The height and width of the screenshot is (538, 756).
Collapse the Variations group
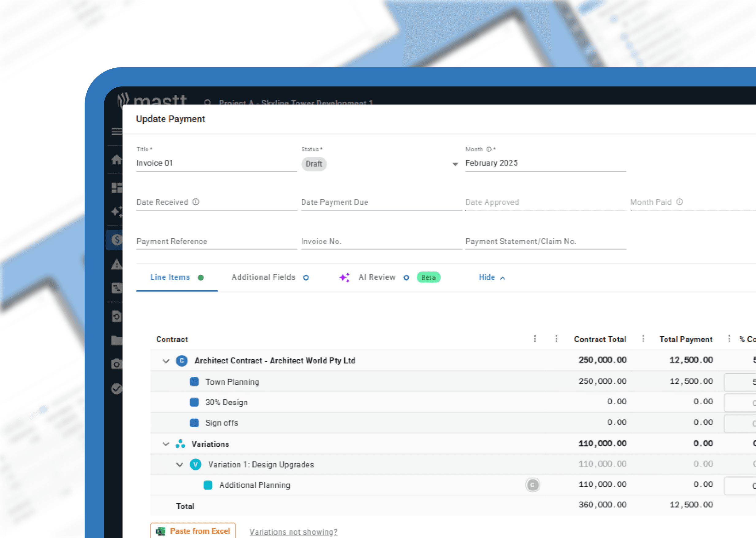[166, 444]
